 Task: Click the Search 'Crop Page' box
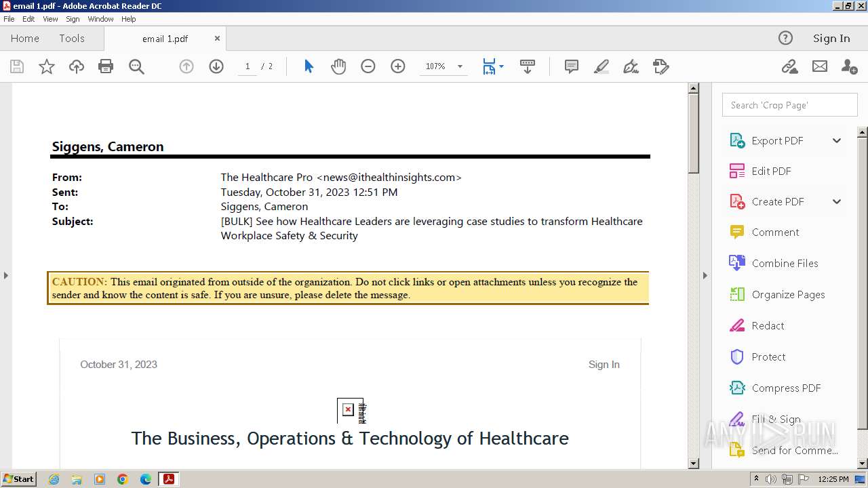790,105
